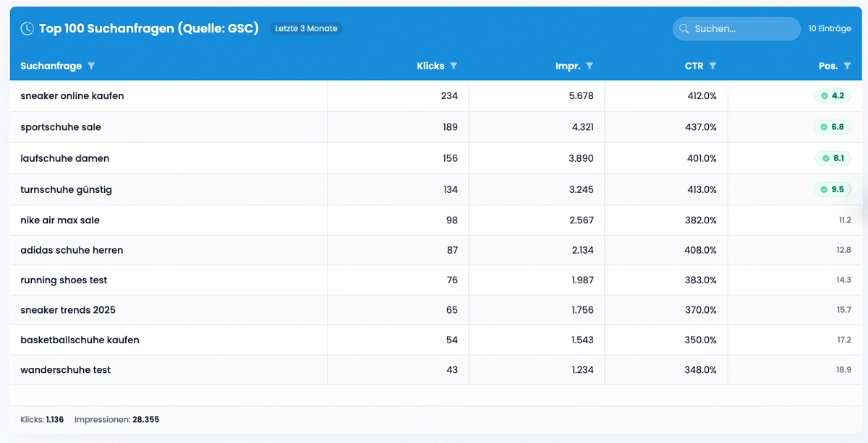The height and width of the screenshot is (443, 868).
Task: Sort table by Klicks header label
Action: (430, 66)
